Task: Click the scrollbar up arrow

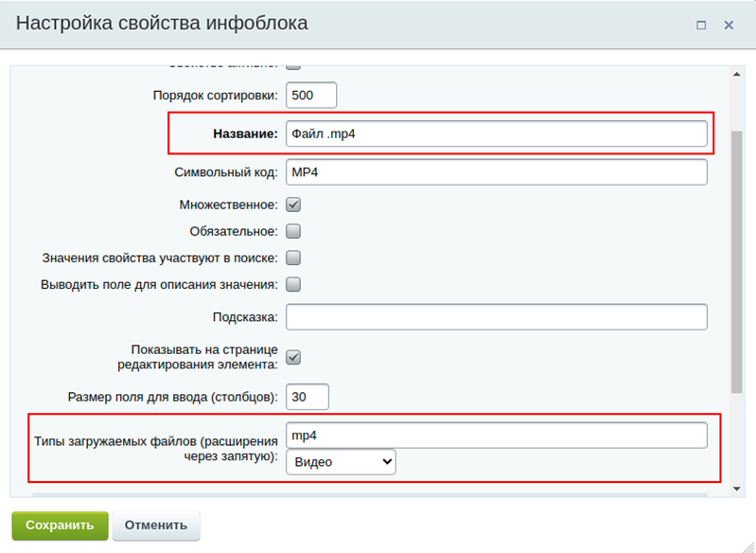Action: pyautogui.click(x=737, y=72)
